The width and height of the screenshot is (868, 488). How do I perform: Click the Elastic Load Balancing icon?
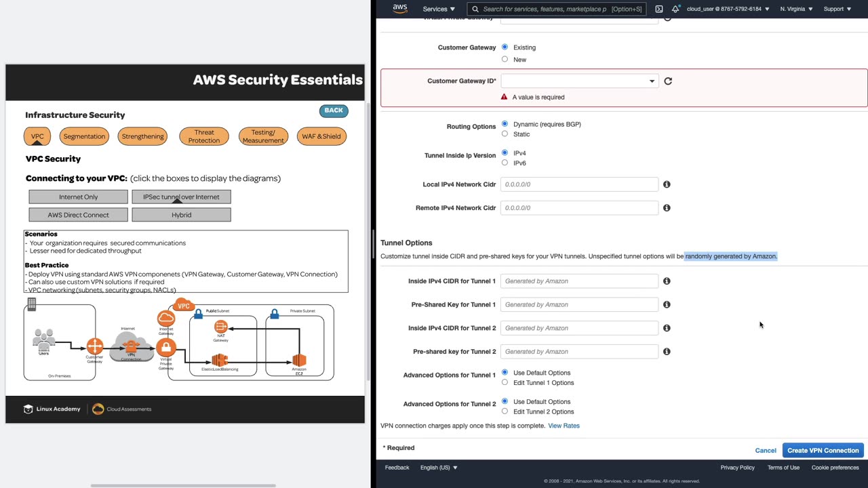[219, 360]
